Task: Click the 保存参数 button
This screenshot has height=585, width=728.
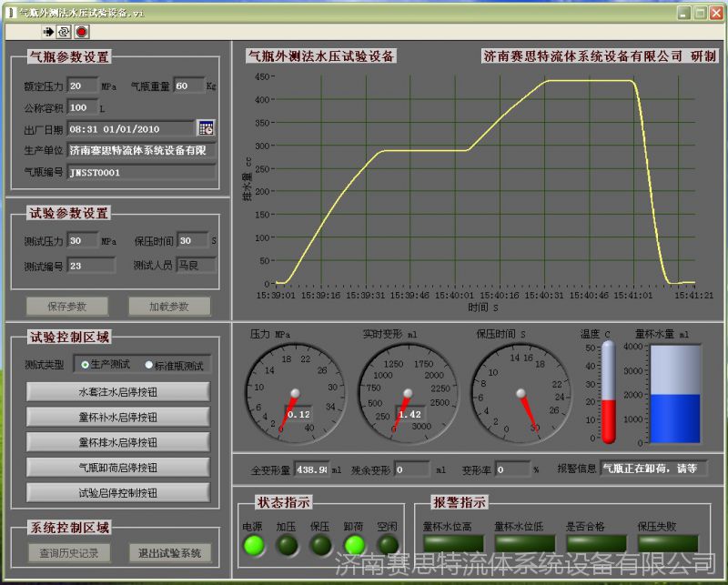Action: 67,307
